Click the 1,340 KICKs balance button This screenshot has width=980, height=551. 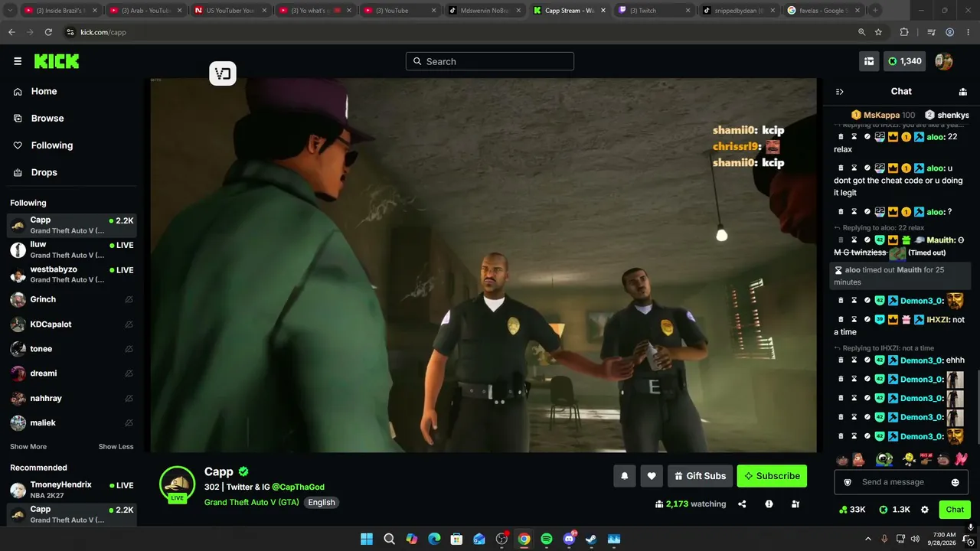[905, 61]
